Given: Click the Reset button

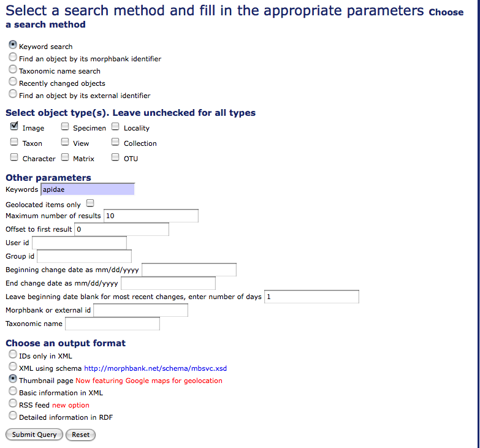Looking at the screenshot, I should click(x=80, y=435).
